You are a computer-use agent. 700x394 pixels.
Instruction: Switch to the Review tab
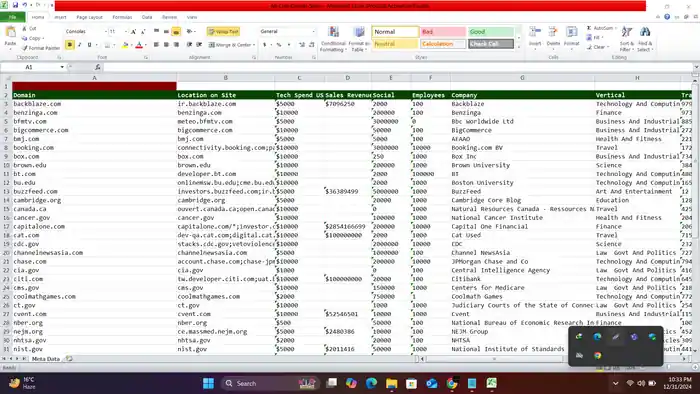click(169, 17)
